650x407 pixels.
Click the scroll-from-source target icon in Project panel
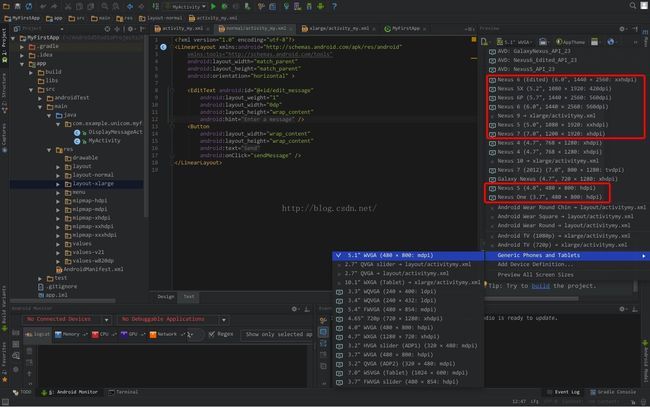(x=107, y=29)
